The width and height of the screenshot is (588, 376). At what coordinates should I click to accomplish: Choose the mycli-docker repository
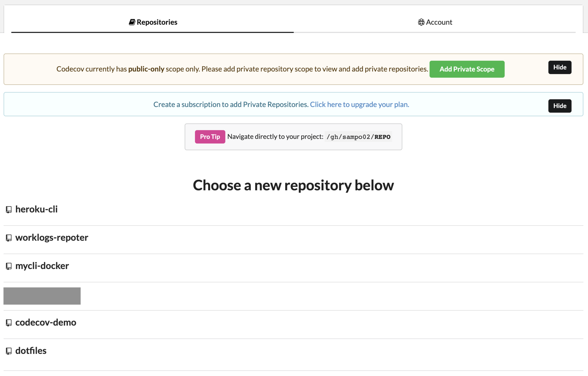[42, 266]
